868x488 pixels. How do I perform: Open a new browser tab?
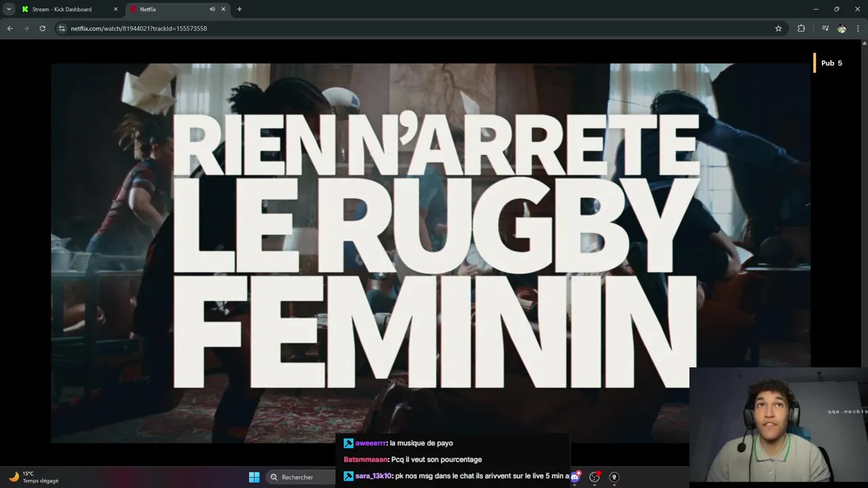click(x=239, y=9)
